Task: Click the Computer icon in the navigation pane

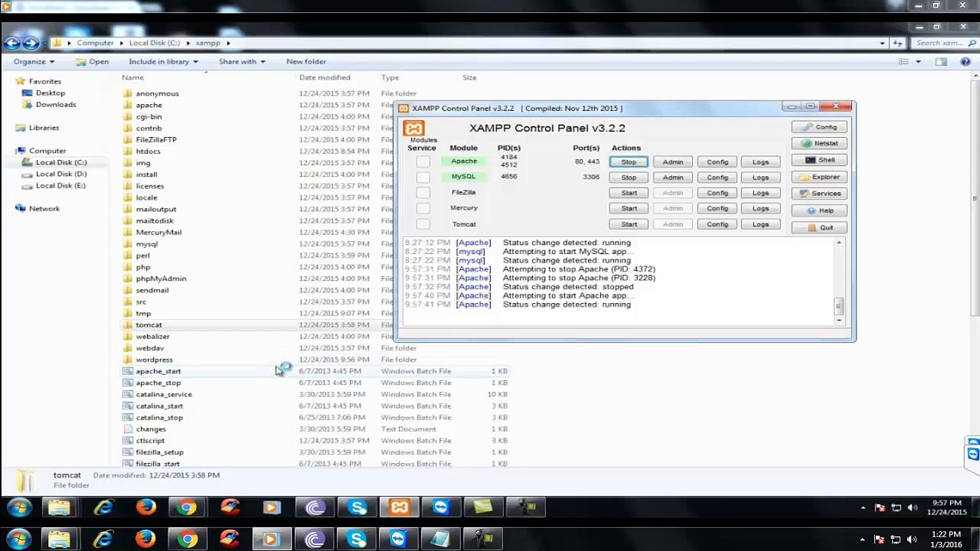Action: 20,151
